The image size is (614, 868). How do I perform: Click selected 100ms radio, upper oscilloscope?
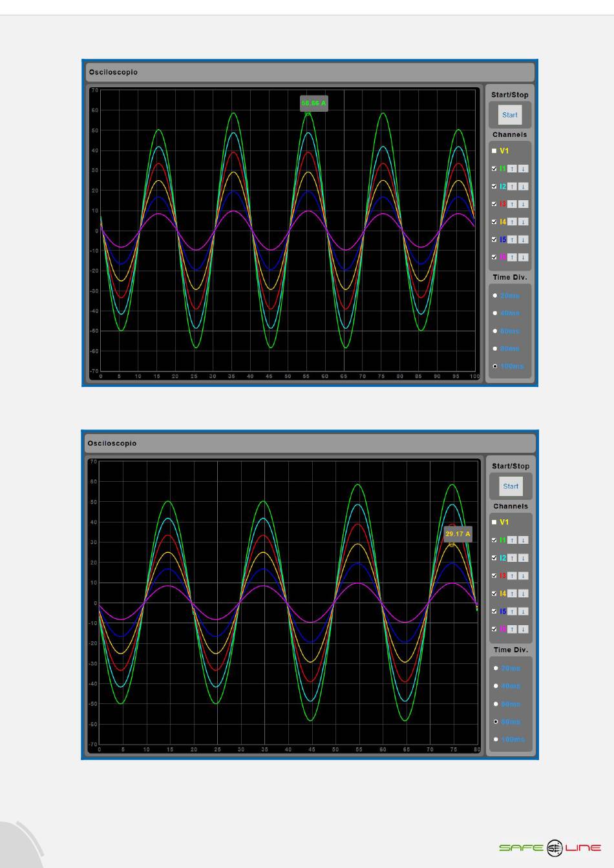click(495, 366)
